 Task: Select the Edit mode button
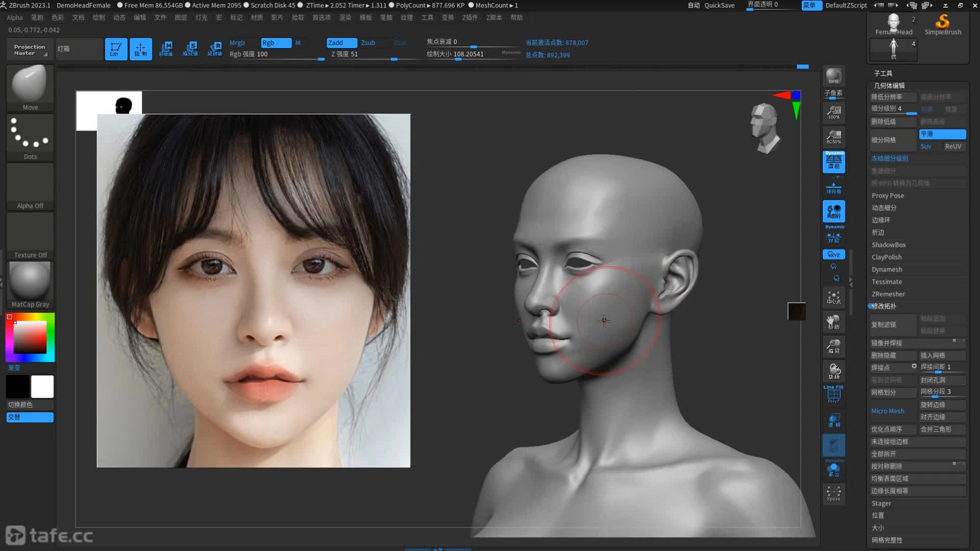tap(116, 49)
